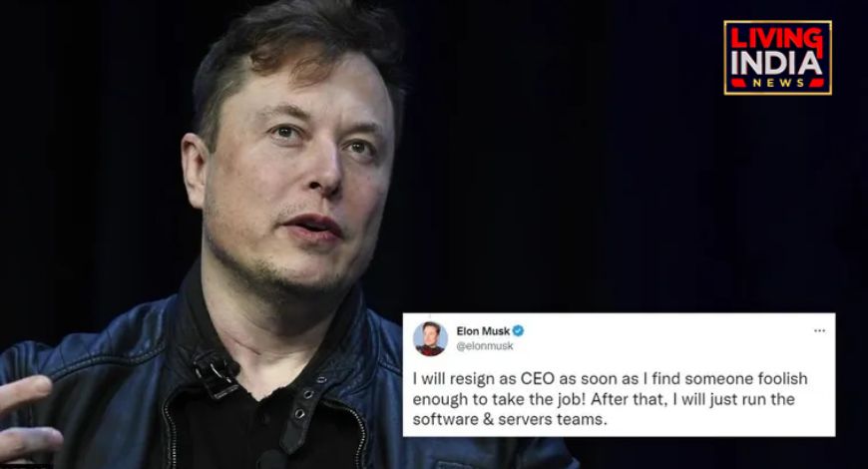This screenshot has height=469, width=868.
Task: Click the blue verified badge
Action: click(x=518, y=331)
